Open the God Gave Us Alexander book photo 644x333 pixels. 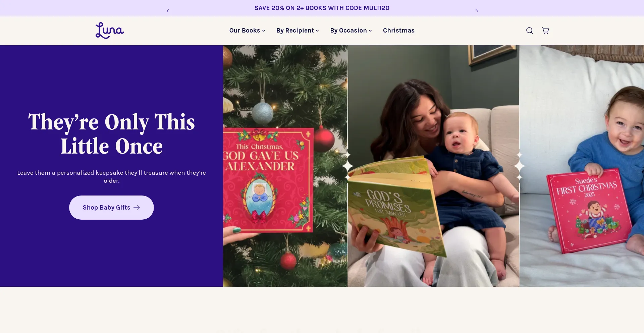[285, 166]
